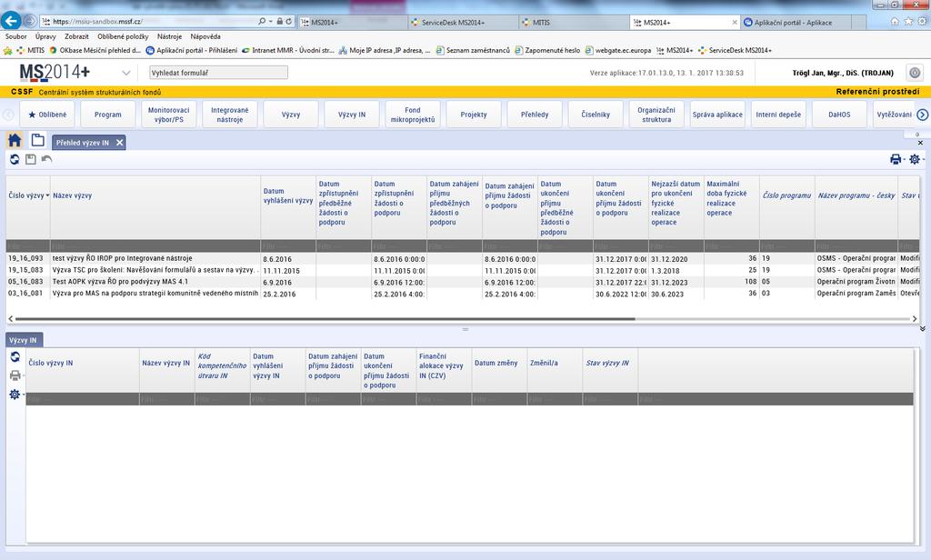The image size is (931, 560).
Task: Select the Výzvy IN lower panel tab
Action: tap(23, 340)
